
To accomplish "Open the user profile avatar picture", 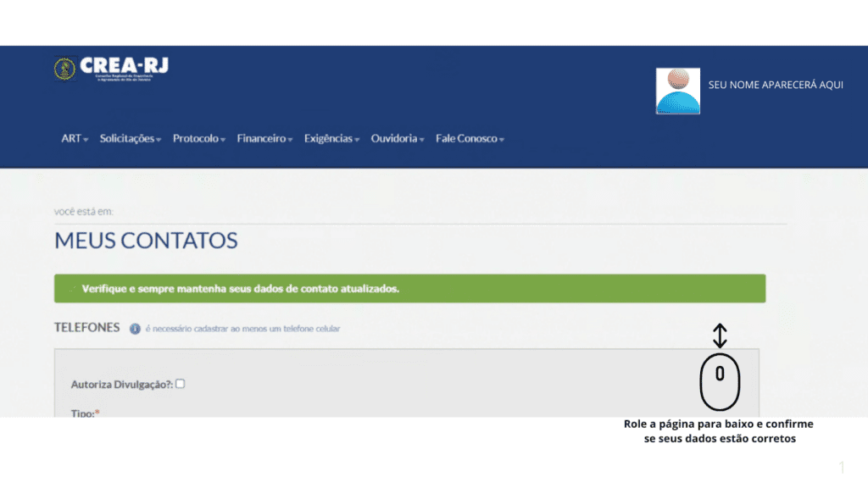I will (x=677, y=91).
